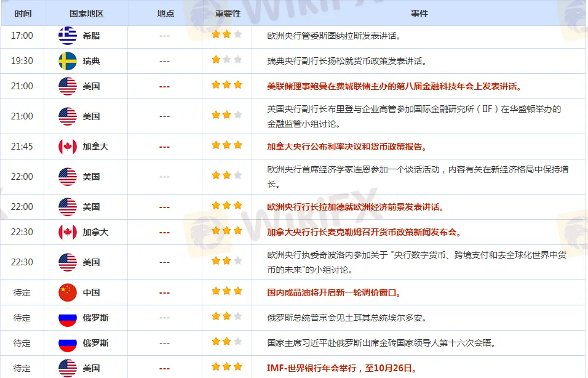
Task: Click the star rating in the 瑞典 row
Action: click(x=227, y=60)
